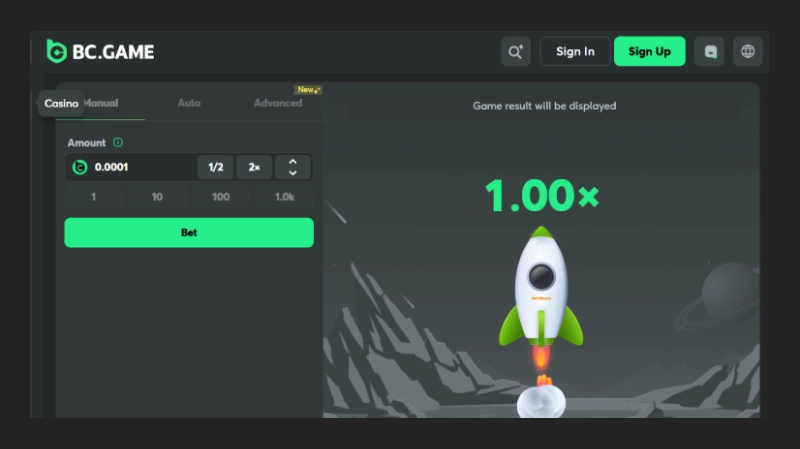Switch to the Advanced tab

[x=278, y=103]
